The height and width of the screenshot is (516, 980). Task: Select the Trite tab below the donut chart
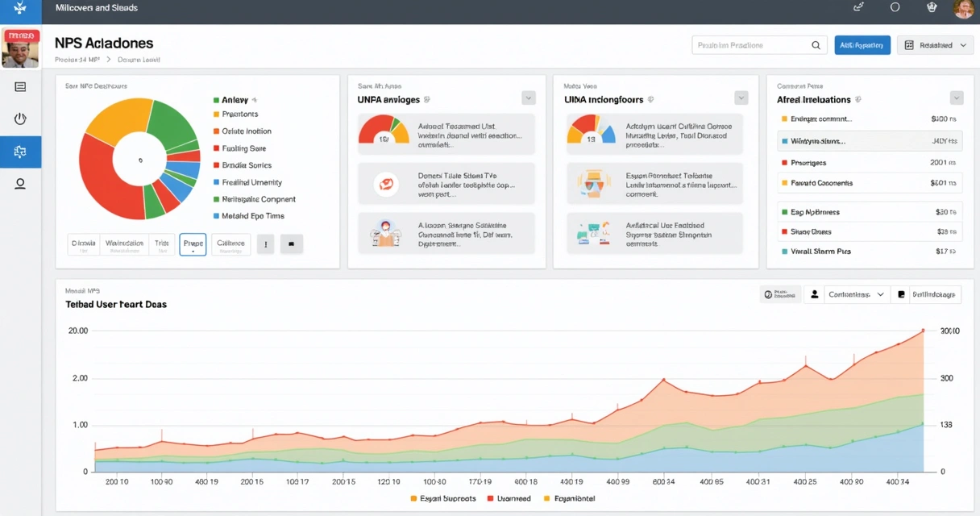[x=162, y=244]
